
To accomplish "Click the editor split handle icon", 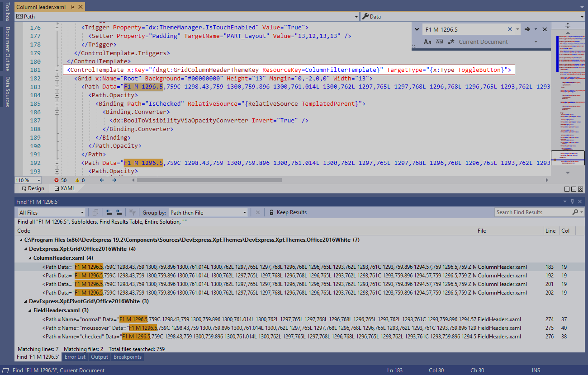I will 568,25.
